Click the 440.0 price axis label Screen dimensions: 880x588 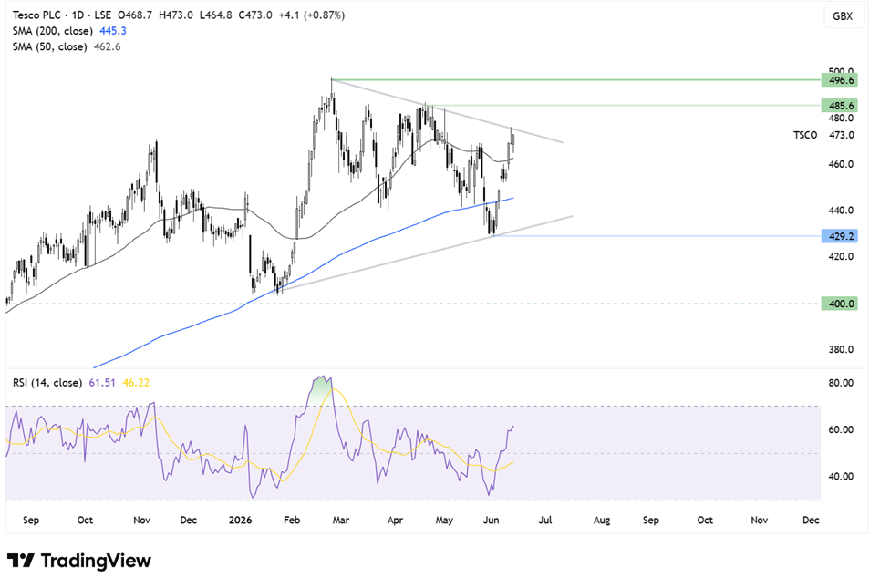[842, 211]
